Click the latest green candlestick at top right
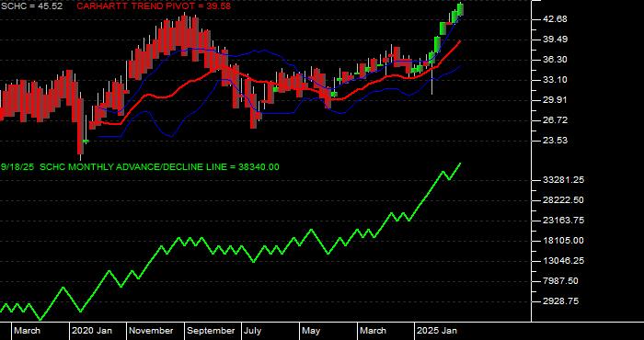 (x=460, y=9)
